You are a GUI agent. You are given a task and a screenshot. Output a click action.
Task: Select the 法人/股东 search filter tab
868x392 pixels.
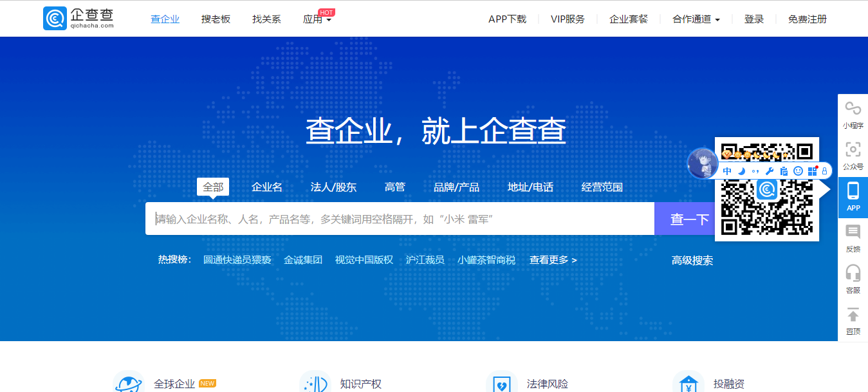[x=333, y=187]
